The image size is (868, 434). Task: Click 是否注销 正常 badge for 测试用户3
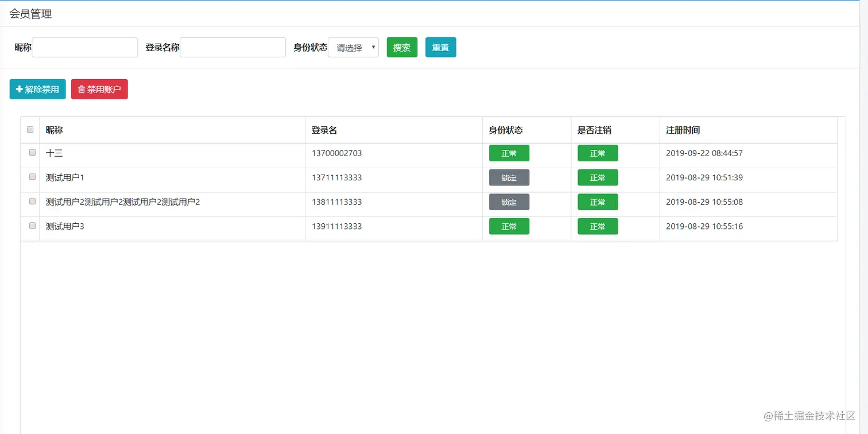pyautogui.click(x=598, y=227)
